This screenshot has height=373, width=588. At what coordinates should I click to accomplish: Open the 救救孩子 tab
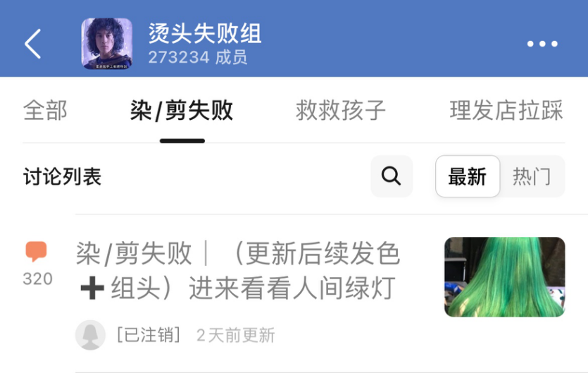pos(341,111)
